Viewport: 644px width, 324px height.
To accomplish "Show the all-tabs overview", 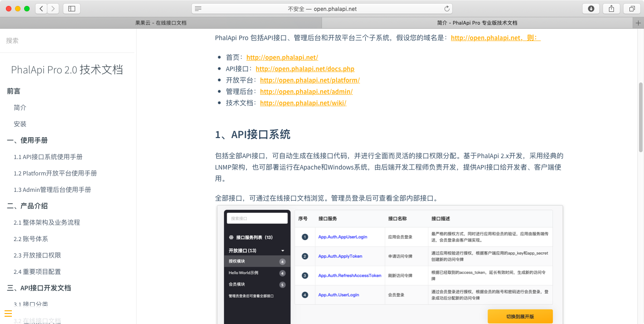I will pos(632,8).
